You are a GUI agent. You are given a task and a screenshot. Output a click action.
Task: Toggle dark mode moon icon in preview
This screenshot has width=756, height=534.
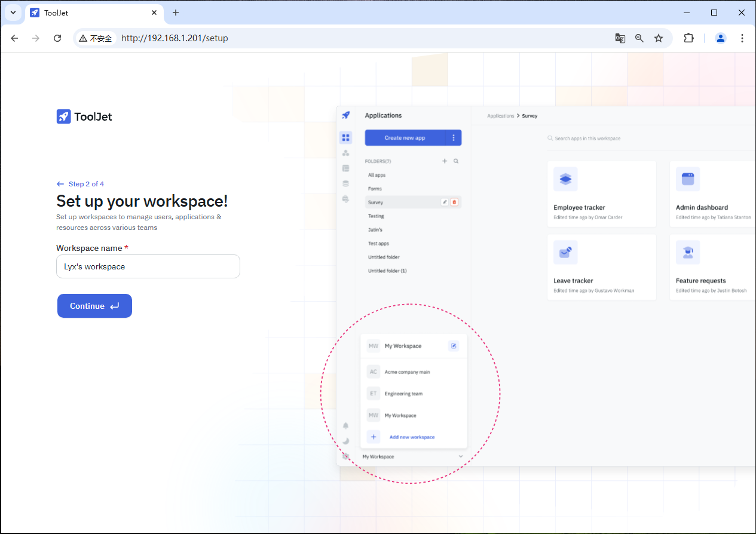345,441
